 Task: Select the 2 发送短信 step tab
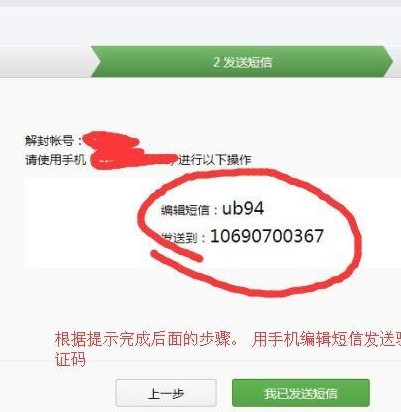point(242,62)
